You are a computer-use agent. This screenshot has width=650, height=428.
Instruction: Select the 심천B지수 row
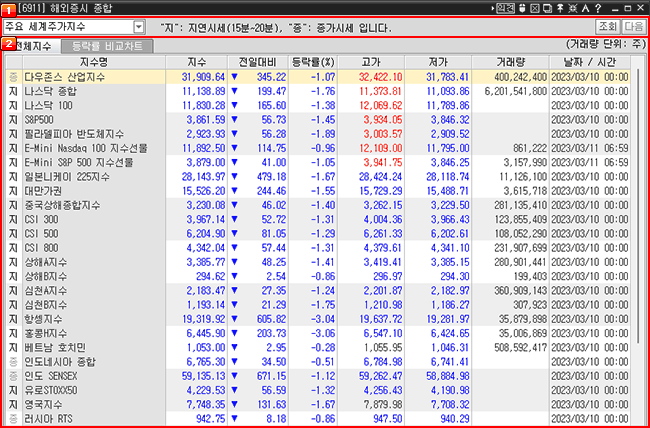(x=318, y=305)
